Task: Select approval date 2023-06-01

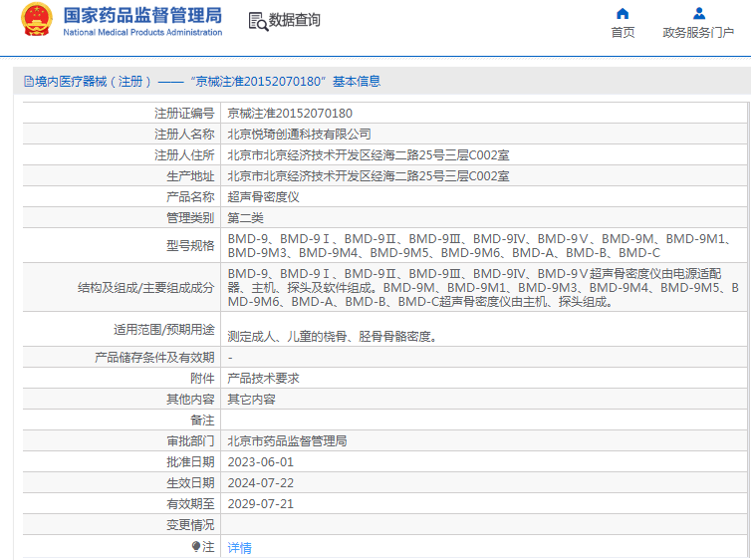Action: tap(261, 462)
